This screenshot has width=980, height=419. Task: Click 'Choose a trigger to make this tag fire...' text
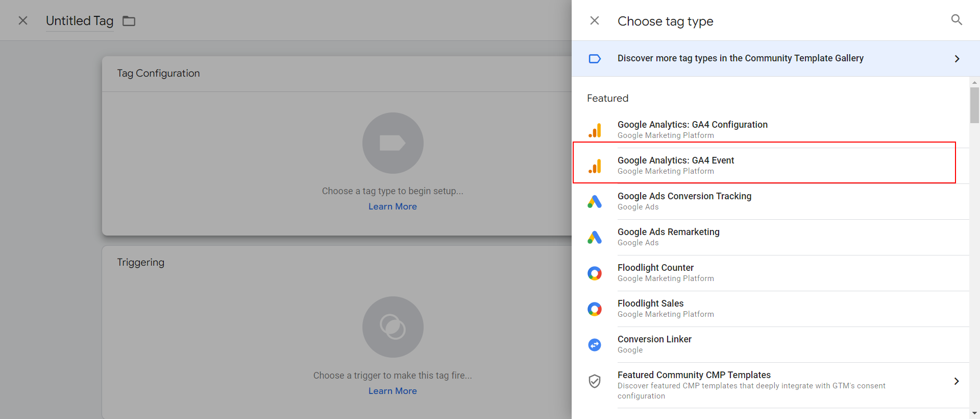pyautogui.click(x=393, y=376)
